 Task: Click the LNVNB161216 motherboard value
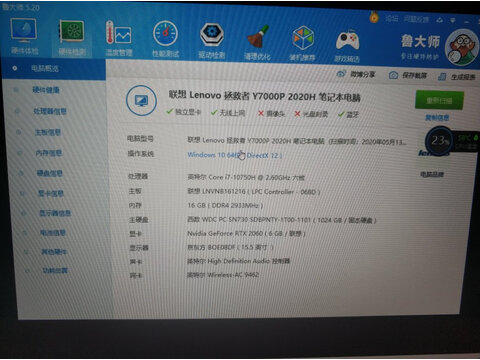point(254,192)
